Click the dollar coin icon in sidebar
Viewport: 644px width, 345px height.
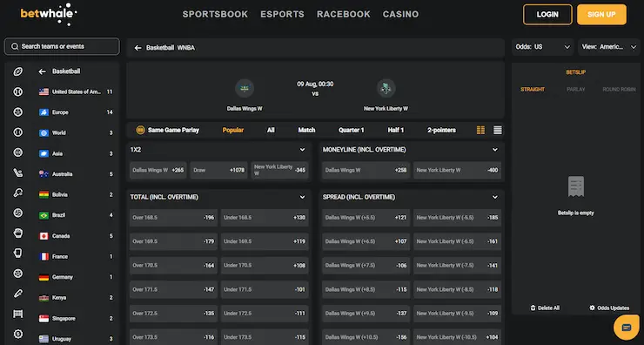(x=17, y=334)
